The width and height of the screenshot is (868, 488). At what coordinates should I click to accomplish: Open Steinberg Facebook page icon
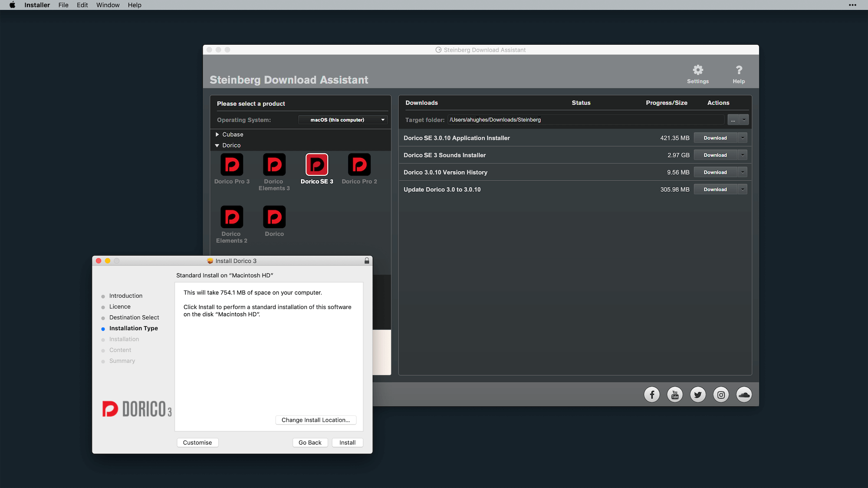click(652, 395)
